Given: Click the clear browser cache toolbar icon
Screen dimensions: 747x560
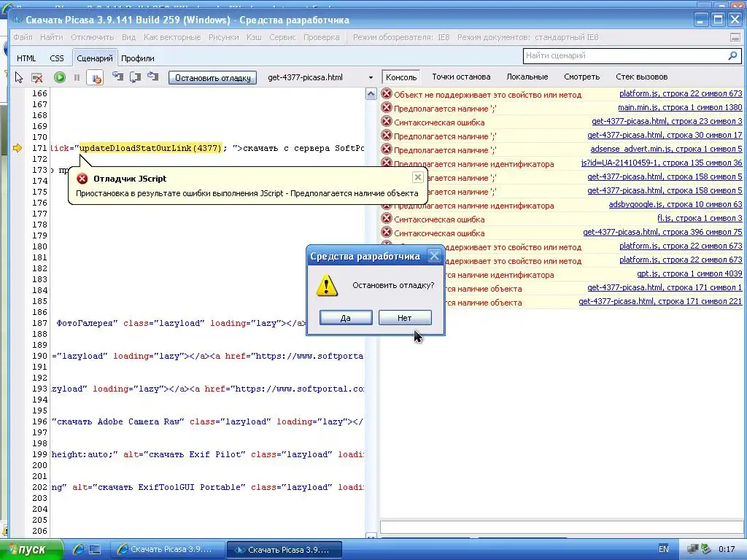Looking at the screenshot, I should click(x=36, y=77).
